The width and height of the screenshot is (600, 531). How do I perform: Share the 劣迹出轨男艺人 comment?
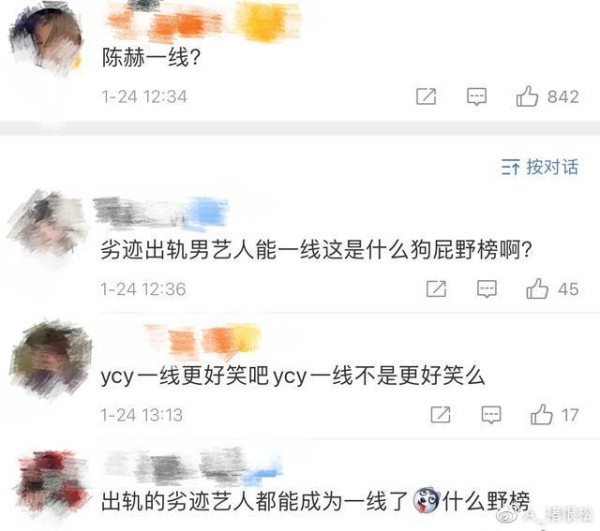[436, 288]
